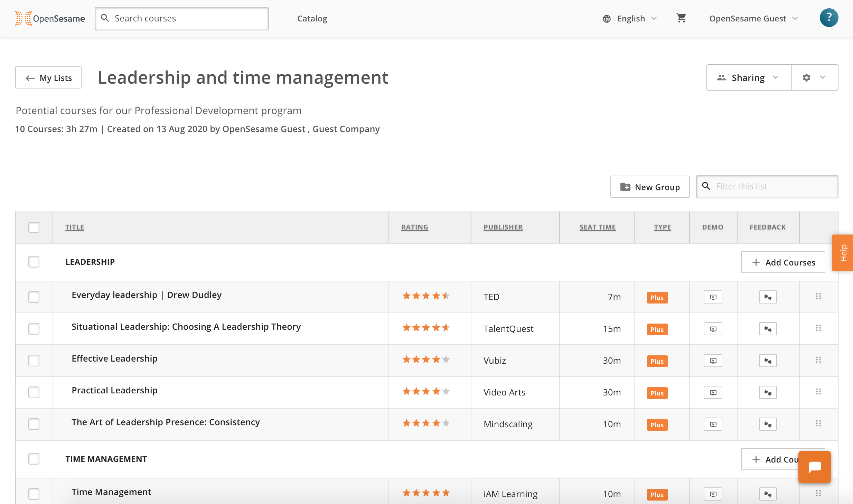
Task: Open the Sharing dropdown
Action: (749, 77)
